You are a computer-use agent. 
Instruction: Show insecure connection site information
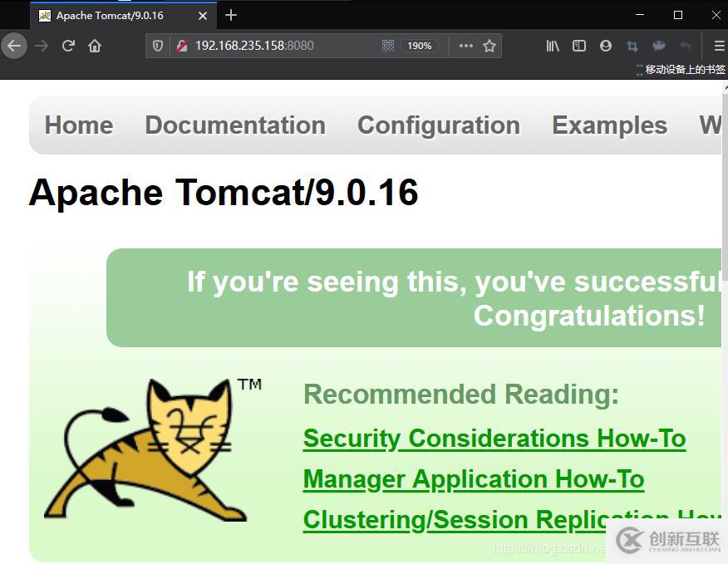coord(182,46)
